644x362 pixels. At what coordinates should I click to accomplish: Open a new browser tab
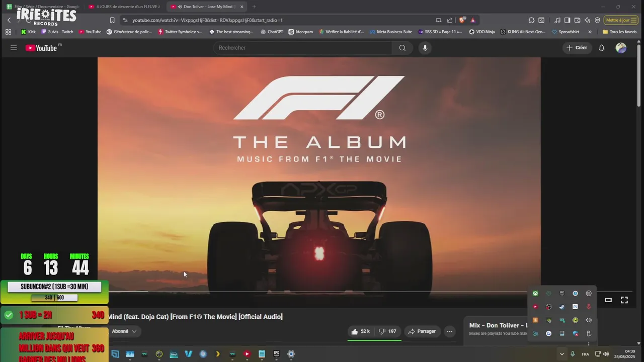pyautogui.click(x=254, y=7)
